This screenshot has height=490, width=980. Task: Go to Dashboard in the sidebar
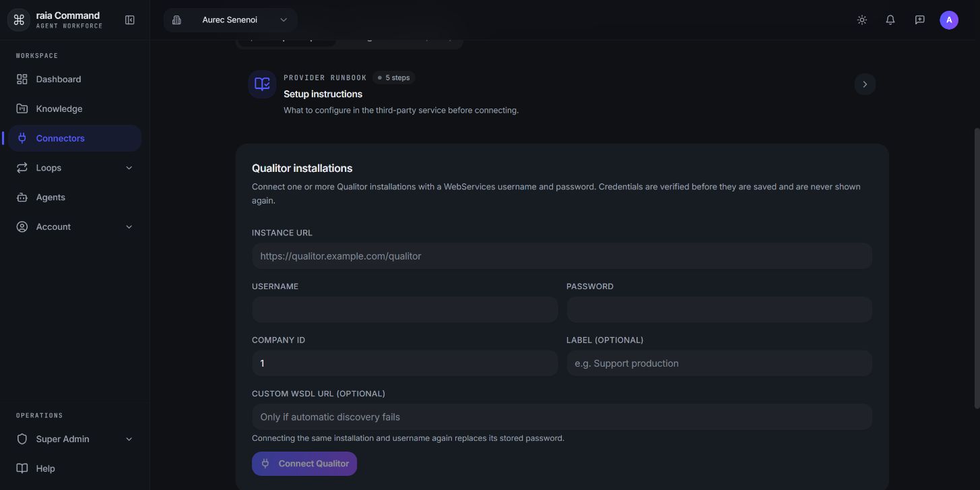click(75, 80)
